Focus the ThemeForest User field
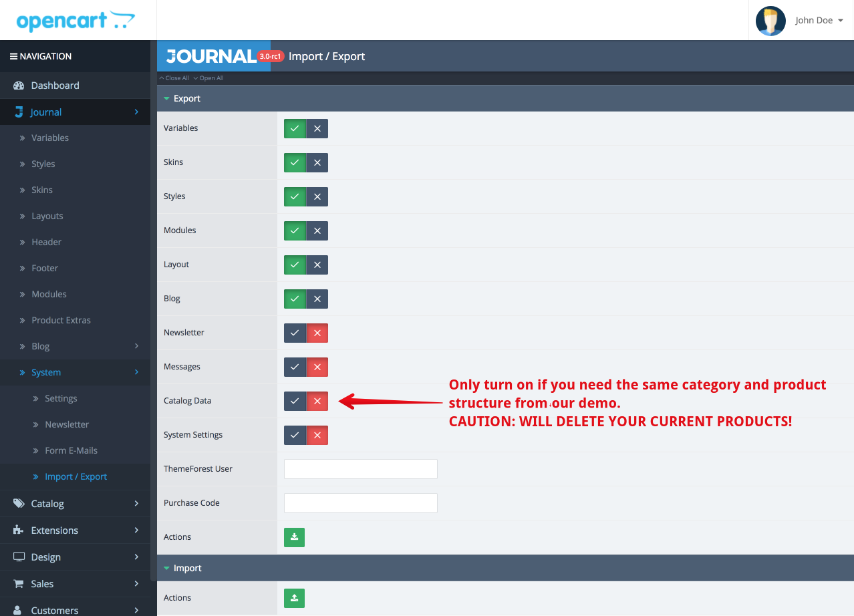 [361, 469]
